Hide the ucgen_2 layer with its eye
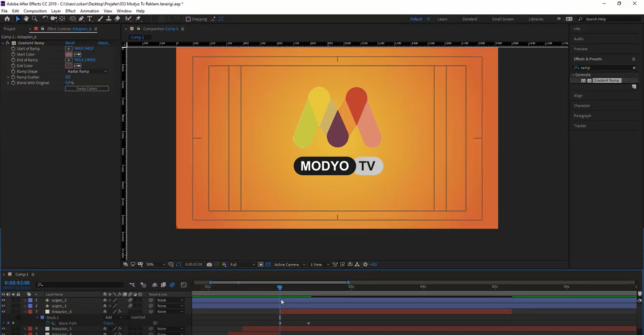This screenshot has width=644, height=335. click(x=4, y=300)
